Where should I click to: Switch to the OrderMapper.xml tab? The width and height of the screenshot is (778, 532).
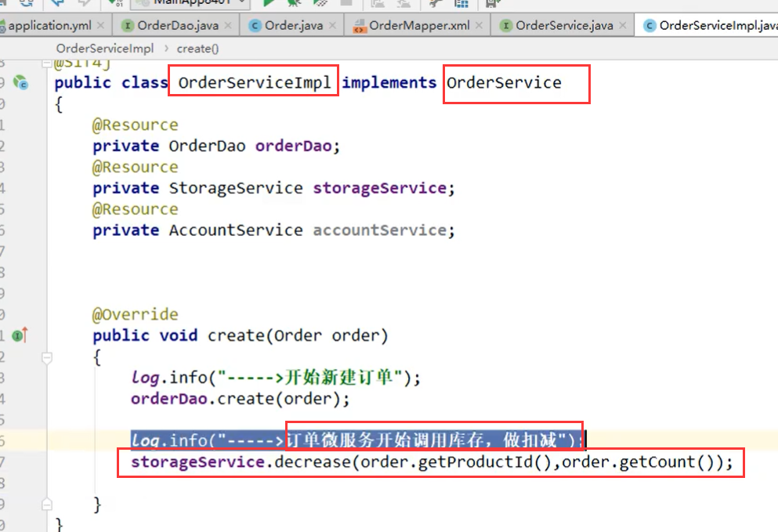[418, 25]
